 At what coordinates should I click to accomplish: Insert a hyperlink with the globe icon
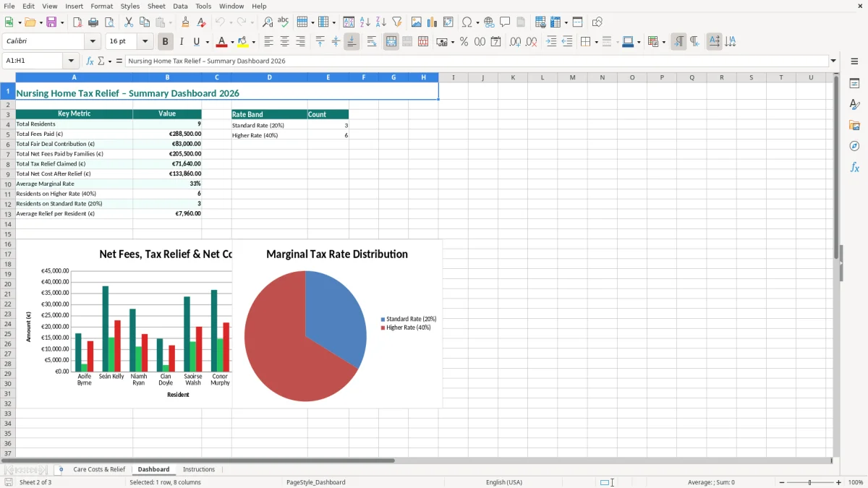(489, 22)
